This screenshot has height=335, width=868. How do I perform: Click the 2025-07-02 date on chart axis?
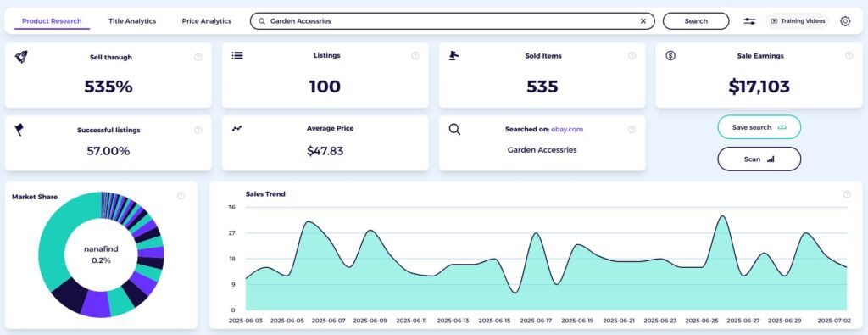(834, 321)
